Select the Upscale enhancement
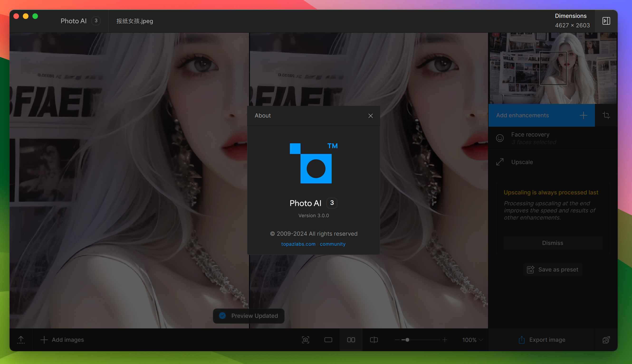Image resolution: width=632 pixels, height=364 pixels. [553, 162]
